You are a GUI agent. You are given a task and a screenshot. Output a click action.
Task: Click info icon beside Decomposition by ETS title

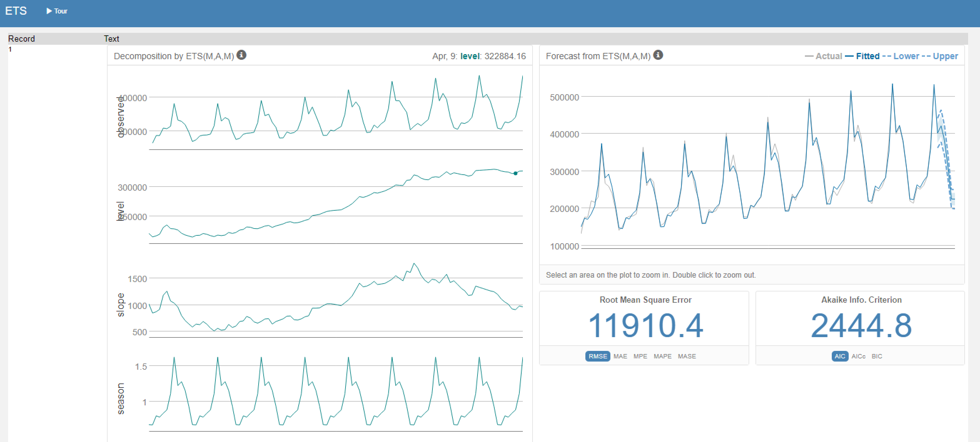pyautogui.click(x=241, y=55)
